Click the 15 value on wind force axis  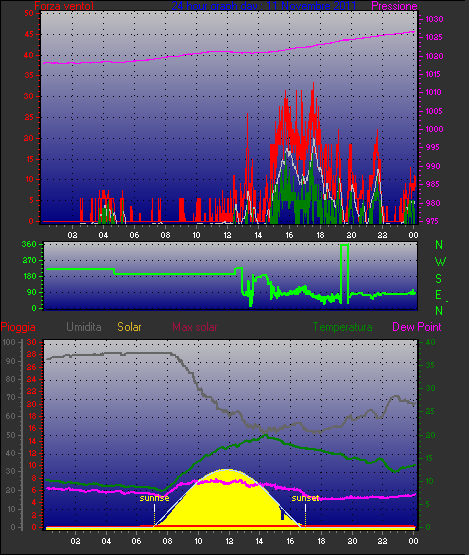(x=29, y=159)
